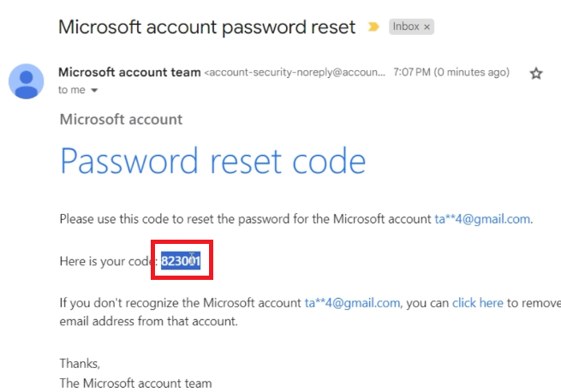Click first ta**4@gmail.com email link
Image resolution: width=561 pixels, height=392 pixels.
(x=482, y=219)
